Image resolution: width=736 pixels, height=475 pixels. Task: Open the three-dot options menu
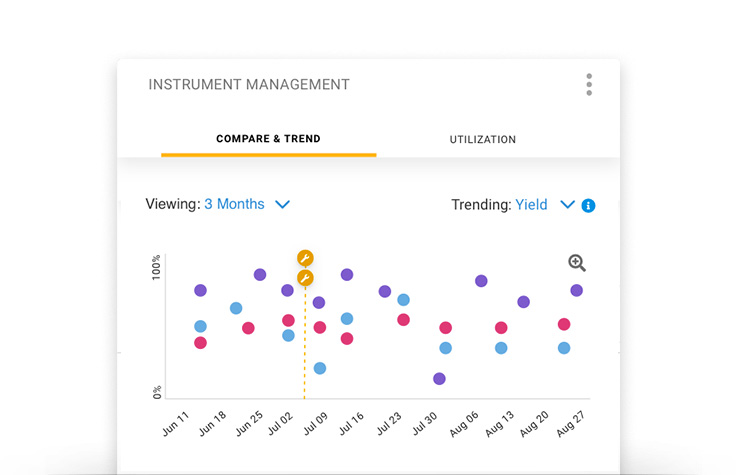click(x=589, y=85)
